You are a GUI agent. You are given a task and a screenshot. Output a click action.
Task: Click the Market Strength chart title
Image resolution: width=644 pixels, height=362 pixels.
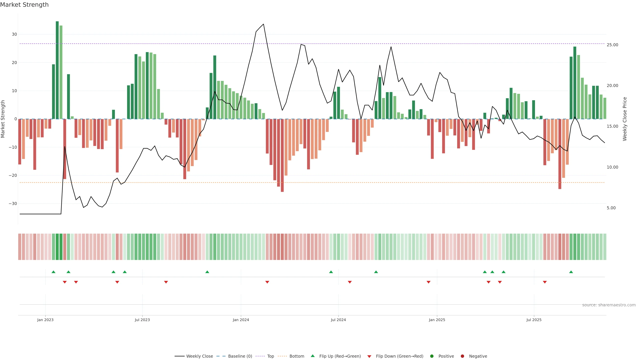(x=24, y=5)
